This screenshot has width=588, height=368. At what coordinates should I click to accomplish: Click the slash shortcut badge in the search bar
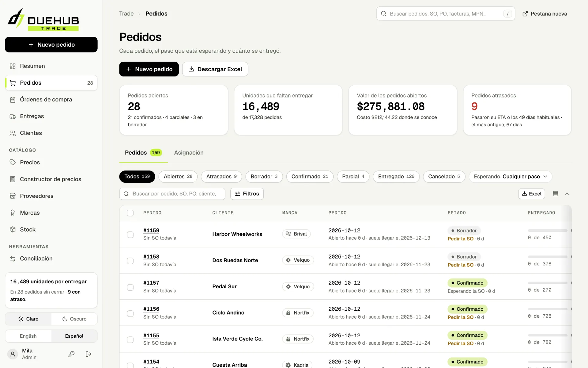point(507,14)
